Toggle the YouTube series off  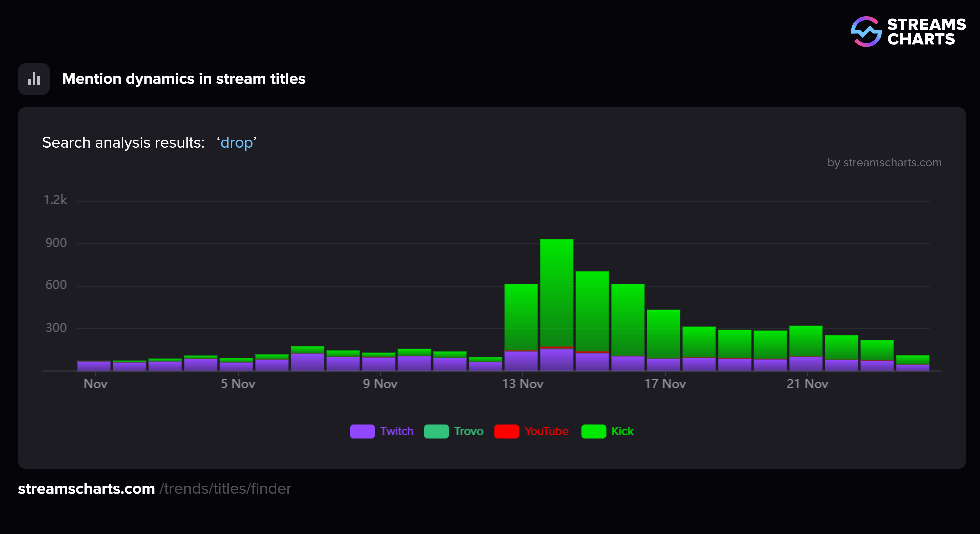click(546, 431)
